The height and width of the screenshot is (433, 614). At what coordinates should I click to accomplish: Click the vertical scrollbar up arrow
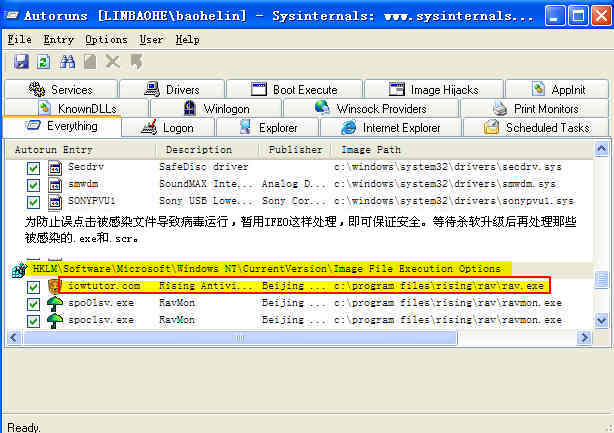coord(601,149)
